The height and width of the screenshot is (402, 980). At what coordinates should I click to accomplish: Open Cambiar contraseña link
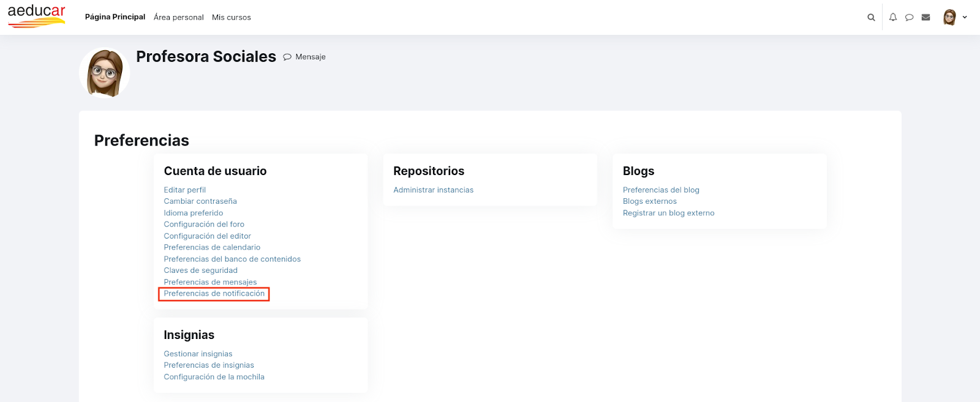tap(200, 201)
